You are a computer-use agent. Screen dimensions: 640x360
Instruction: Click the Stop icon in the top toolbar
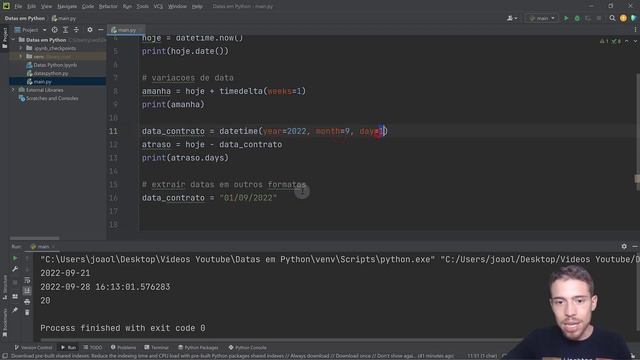[x=599, y=18]
